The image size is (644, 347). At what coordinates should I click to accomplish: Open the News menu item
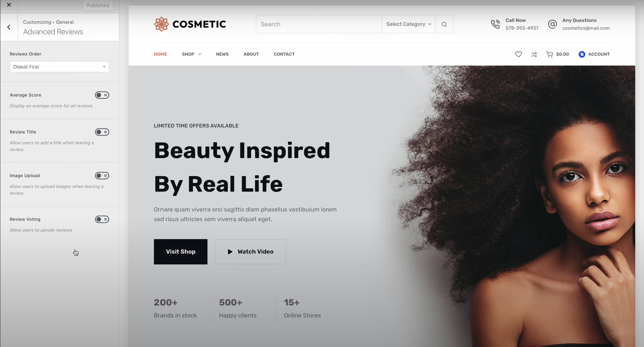click(x=222, y=54)
